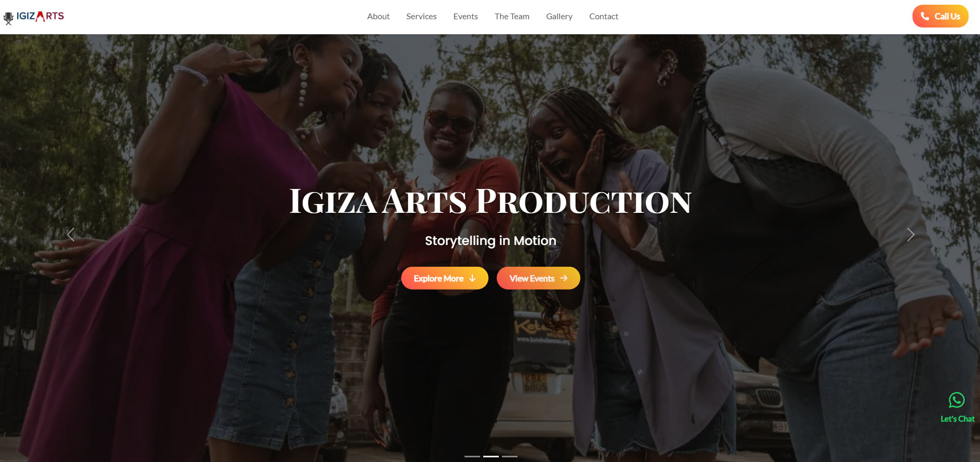The height and width of the screenshot is (462, 980).
Task: Click the View Events button
Action: 538,278
